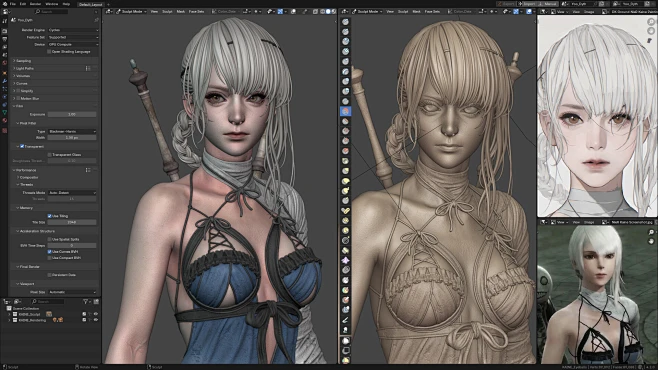Click the Manual button in top bar

click(x=548, y=4)
